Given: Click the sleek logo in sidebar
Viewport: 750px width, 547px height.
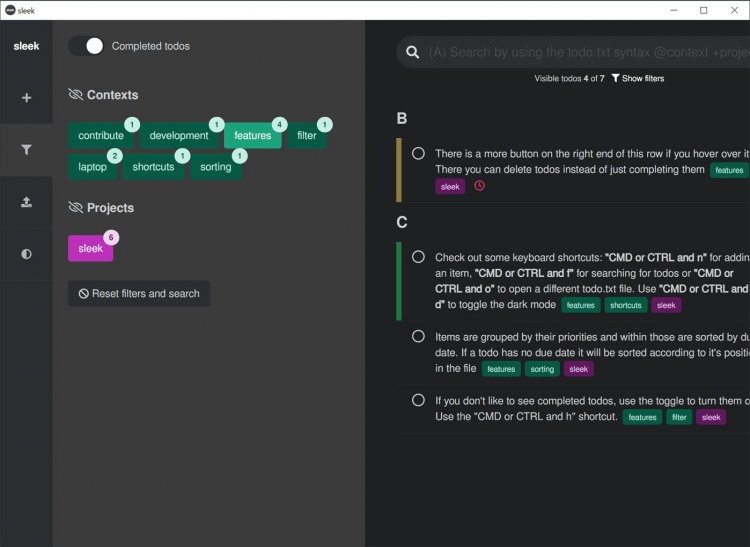Looking at the screenshot, I should click(x=26, y=46).
